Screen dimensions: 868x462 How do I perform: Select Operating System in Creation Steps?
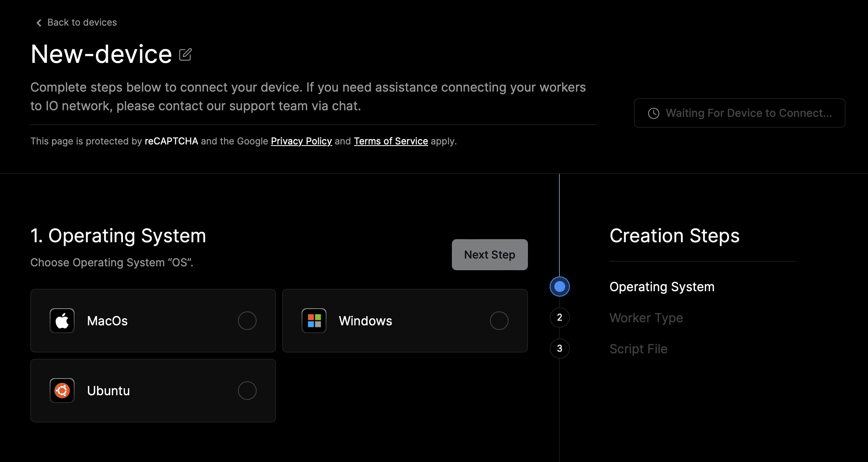tap(662, 287)
